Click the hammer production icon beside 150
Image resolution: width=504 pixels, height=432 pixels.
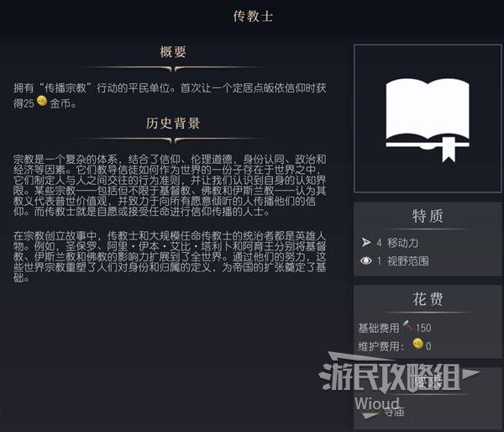[x=408, y=325]
